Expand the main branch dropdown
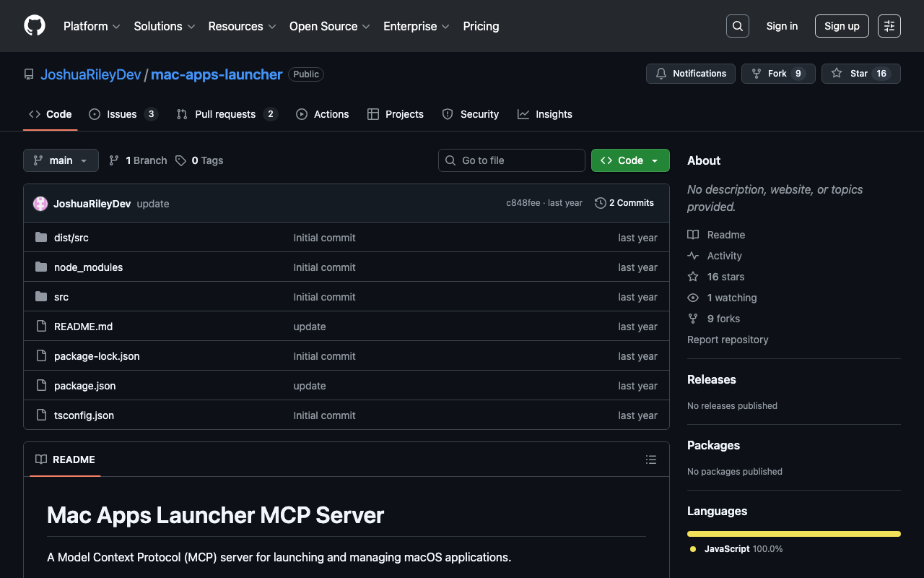 (61, 160)
